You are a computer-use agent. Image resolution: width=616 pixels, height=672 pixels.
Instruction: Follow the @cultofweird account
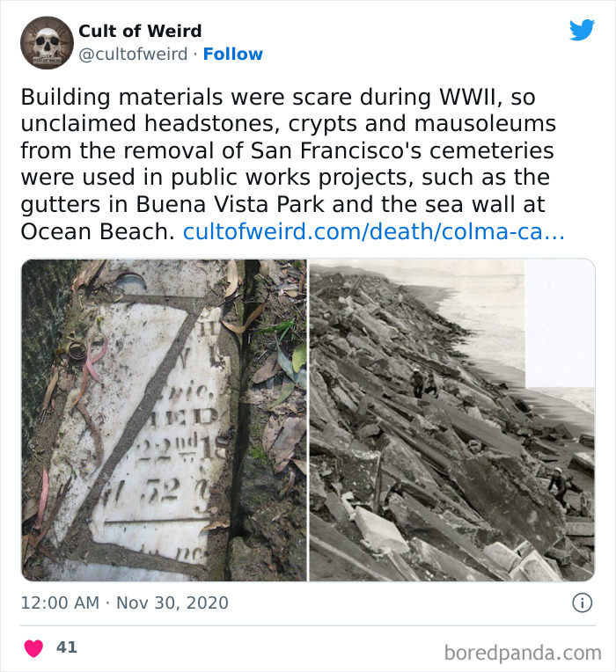click(233, 54)
